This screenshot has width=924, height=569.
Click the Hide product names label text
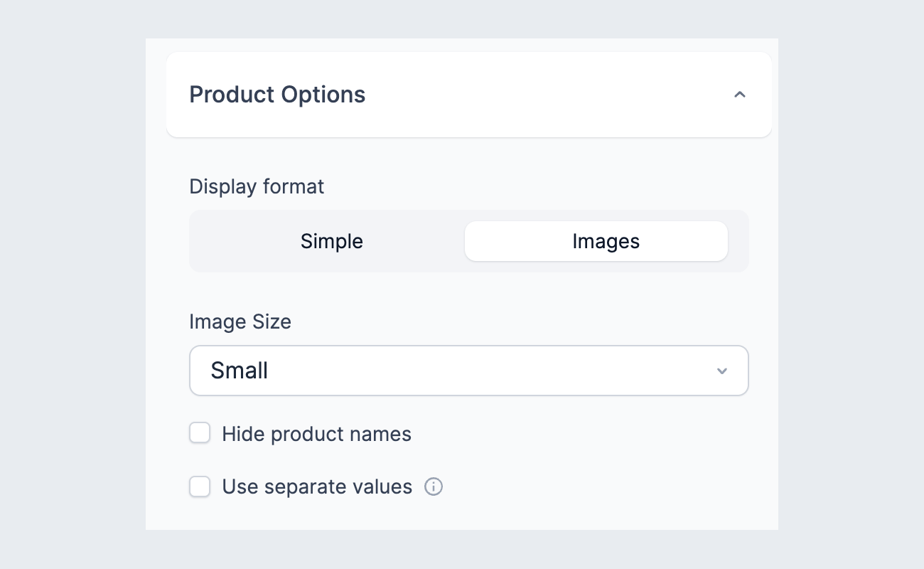coord(317,434)
